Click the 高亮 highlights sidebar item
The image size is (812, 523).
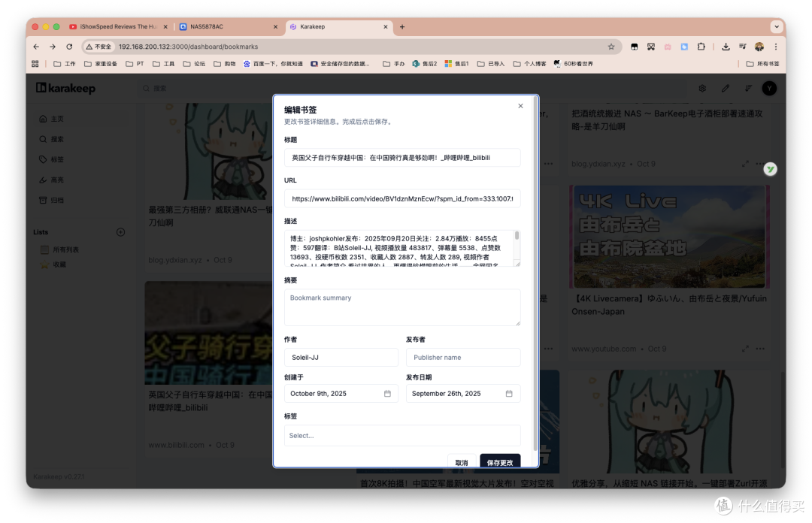80,180
